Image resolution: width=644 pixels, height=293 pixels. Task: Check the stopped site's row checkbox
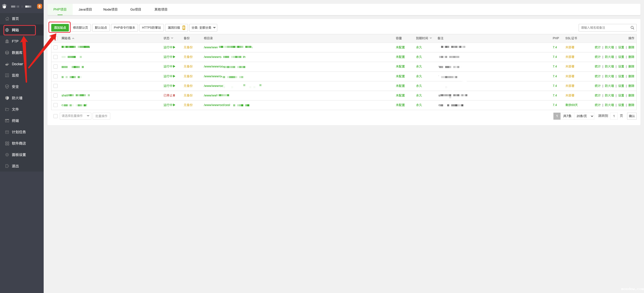[x=56, y=95]
